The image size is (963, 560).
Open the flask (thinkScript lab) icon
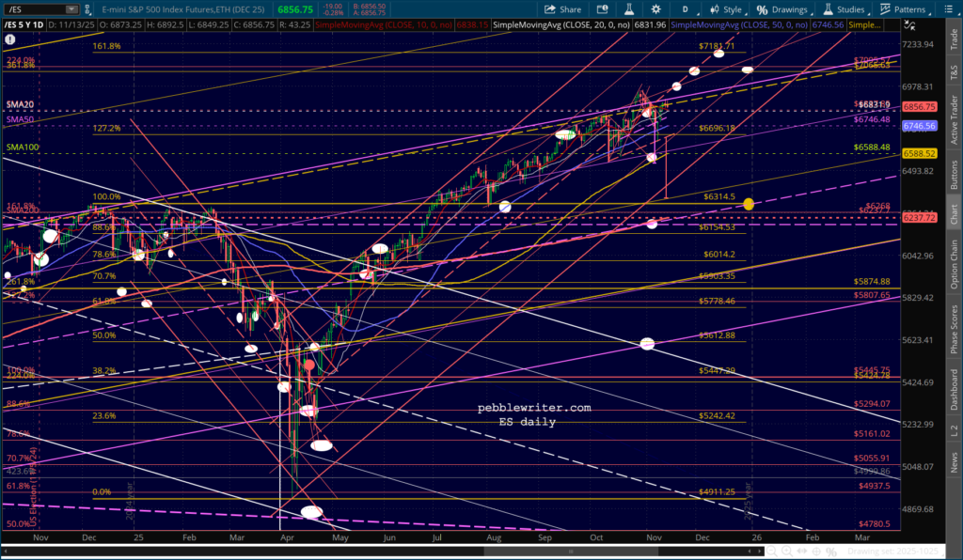[x=629, y=9]
